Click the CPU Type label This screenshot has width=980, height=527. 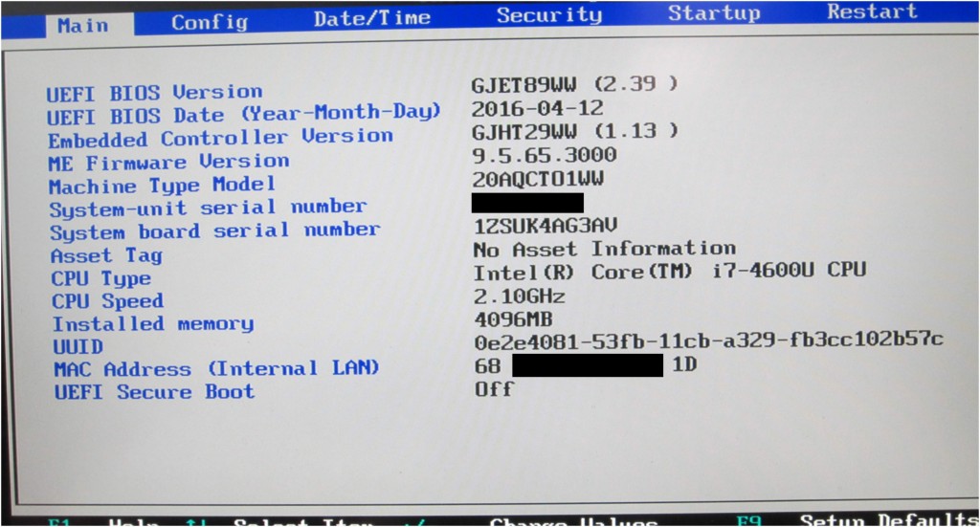tap(101, 278)
